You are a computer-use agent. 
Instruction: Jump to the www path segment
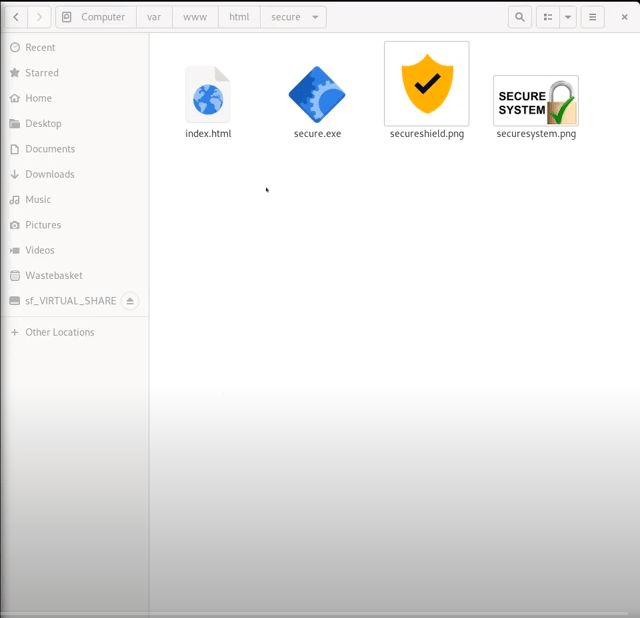[x=194, y=17]
